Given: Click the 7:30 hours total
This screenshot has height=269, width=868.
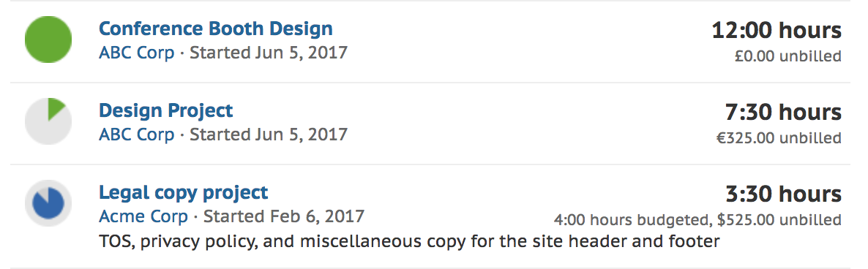Looking at the screenshot, I should click(x=783, y=112).
